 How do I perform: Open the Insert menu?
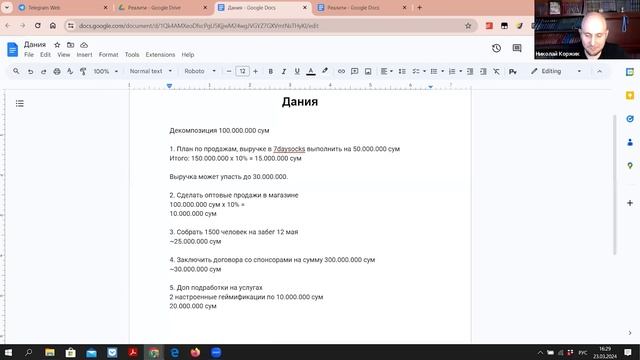[x=84, y=55]
